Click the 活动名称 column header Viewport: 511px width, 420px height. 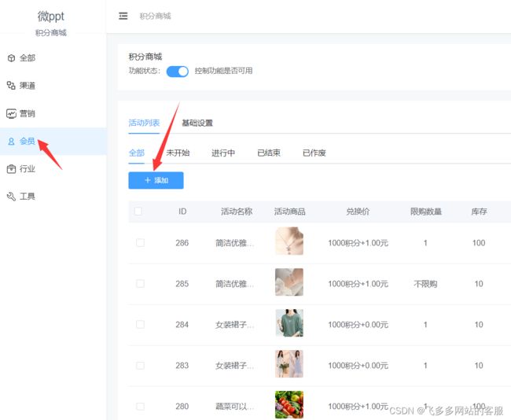[x=237, y=212]
